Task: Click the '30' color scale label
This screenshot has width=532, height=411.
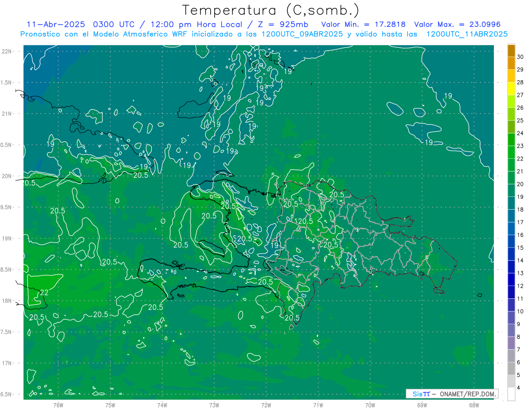Action: 520,57
